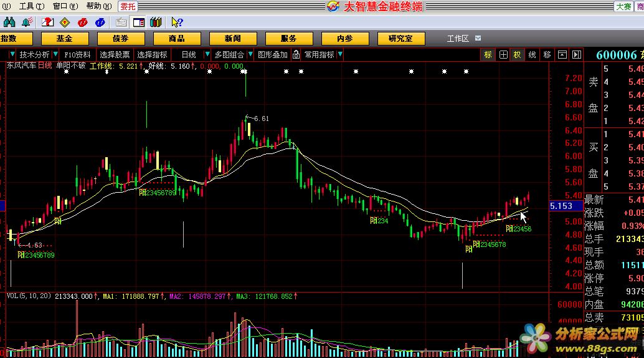This screenshot has height=358, width=644.
Task: Toggle the 权 rights-adjustment button
Action: 518,55
